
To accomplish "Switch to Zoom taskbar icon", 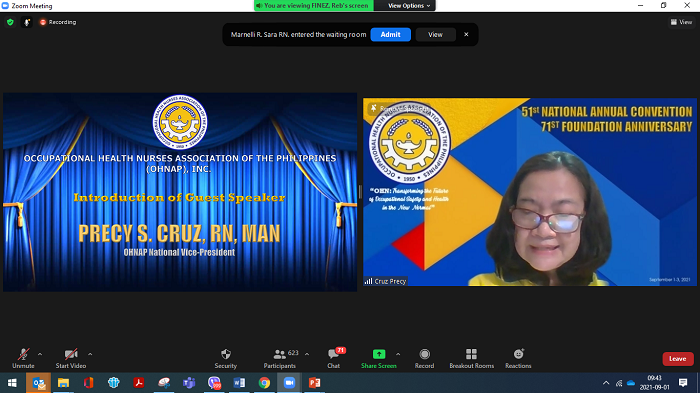I will click(289, 383).
